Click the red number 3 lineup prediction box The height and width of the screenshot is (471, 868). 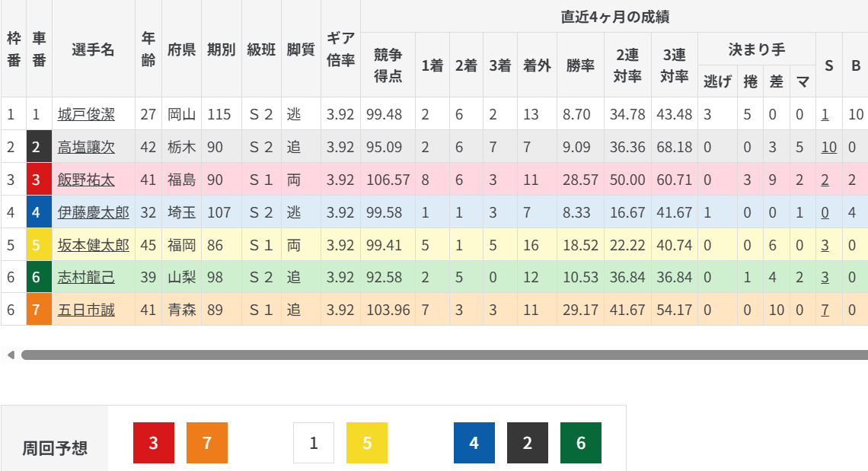[x=154, y=443]
